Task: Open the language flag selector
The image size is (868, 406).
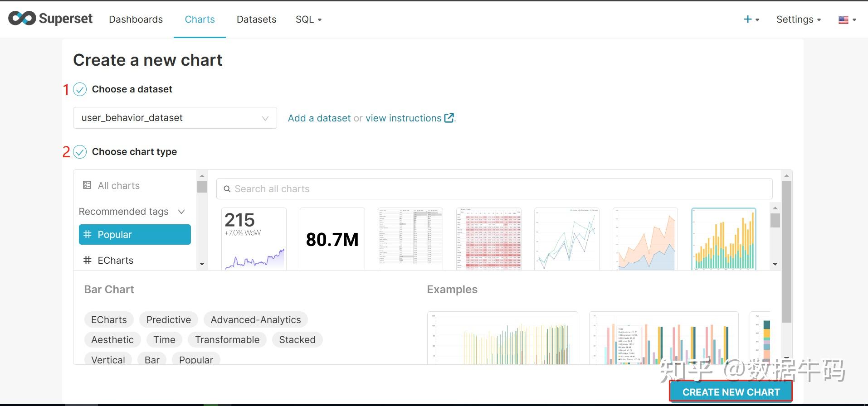Action: [x=847, y=20]
